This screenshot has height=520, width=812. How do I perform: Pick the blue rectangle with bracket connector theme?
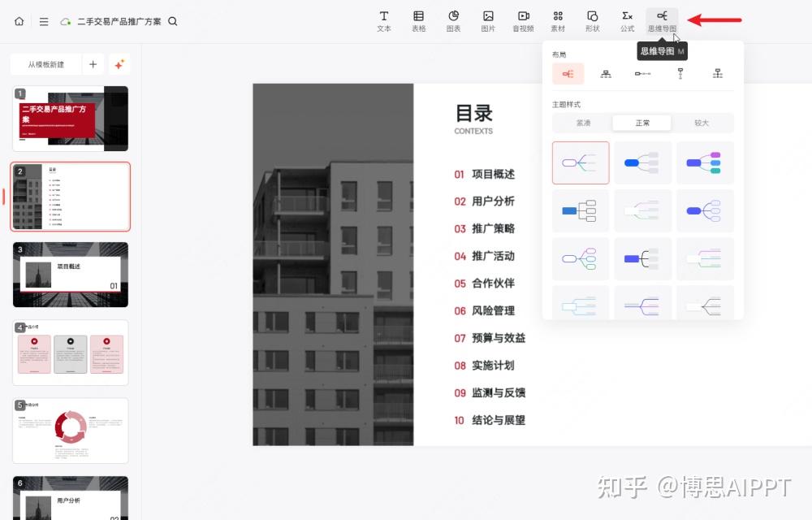(x=642, y=258)
